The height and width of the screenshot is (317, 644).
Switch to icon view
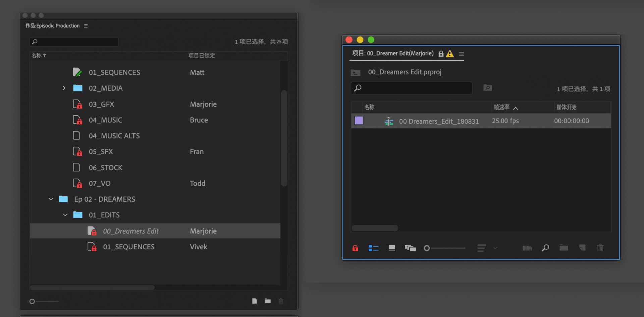coord(392,248)
